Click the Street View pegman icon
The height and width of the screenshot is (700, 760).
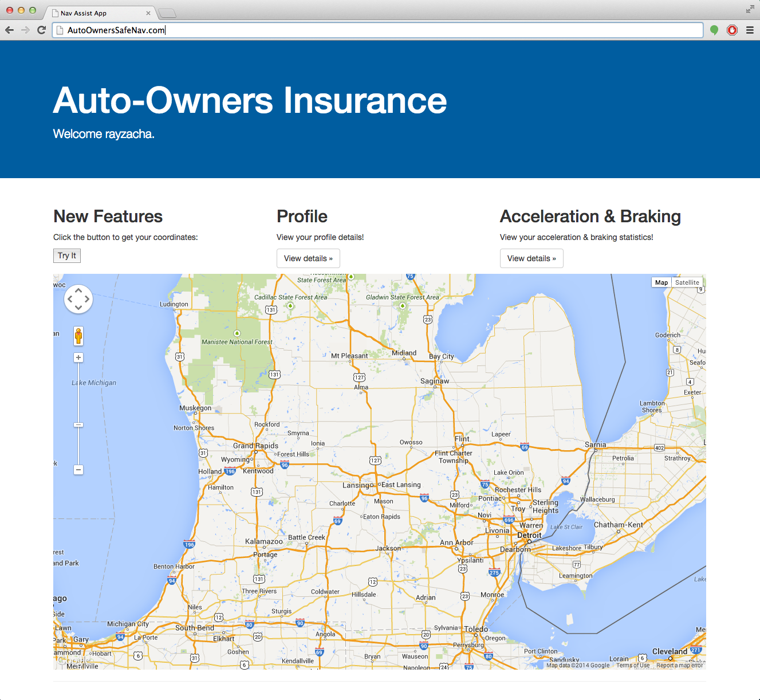[78, 336]
